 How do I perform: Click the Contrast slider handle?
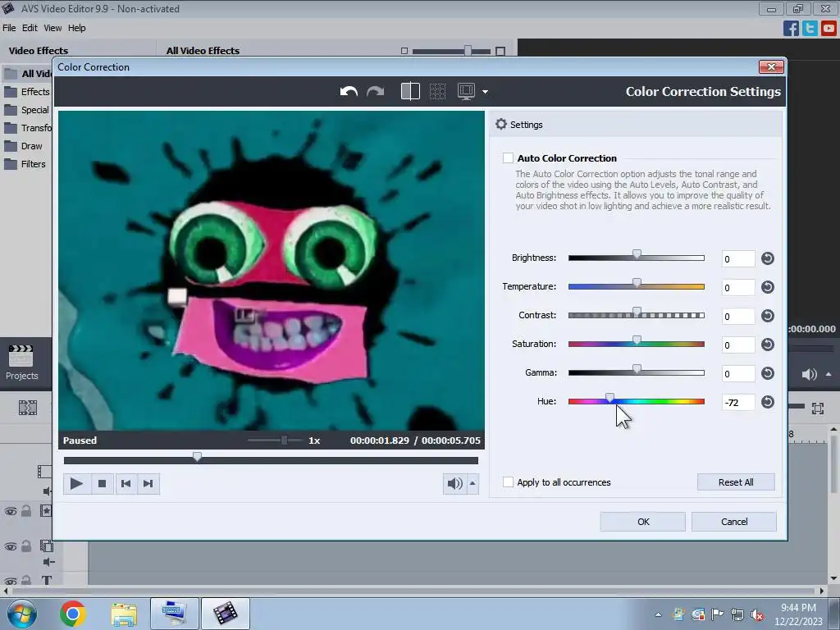(x=637, y=313)
